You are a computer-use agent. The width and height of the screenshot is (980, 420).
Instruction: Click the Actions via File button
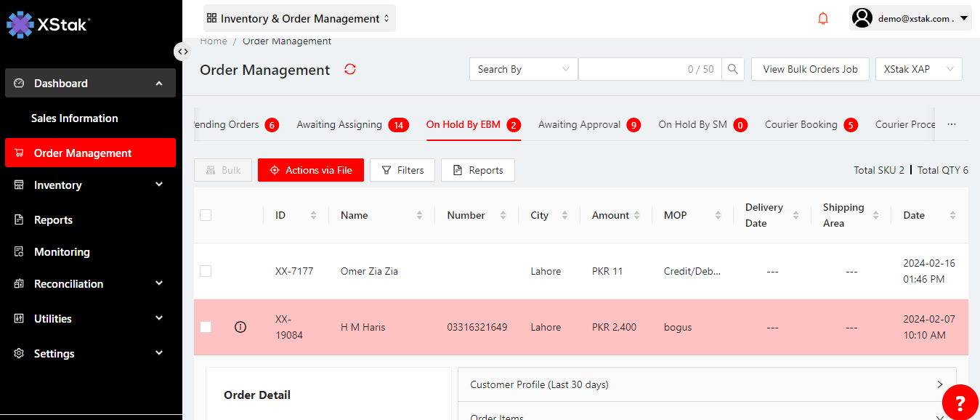tap(311, 170)
